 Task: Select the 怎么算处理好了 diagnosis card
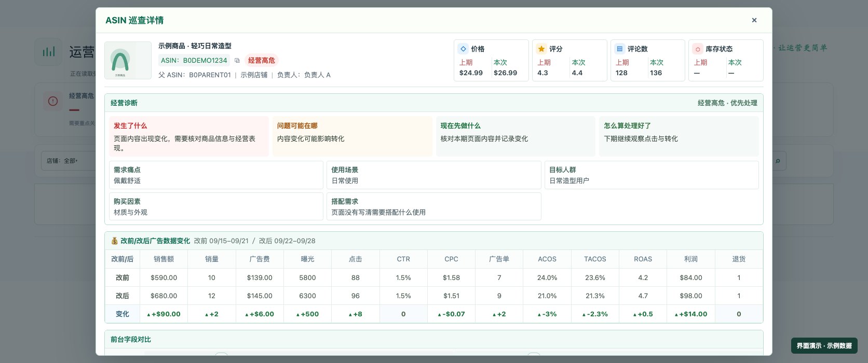(x=679, y=136)
